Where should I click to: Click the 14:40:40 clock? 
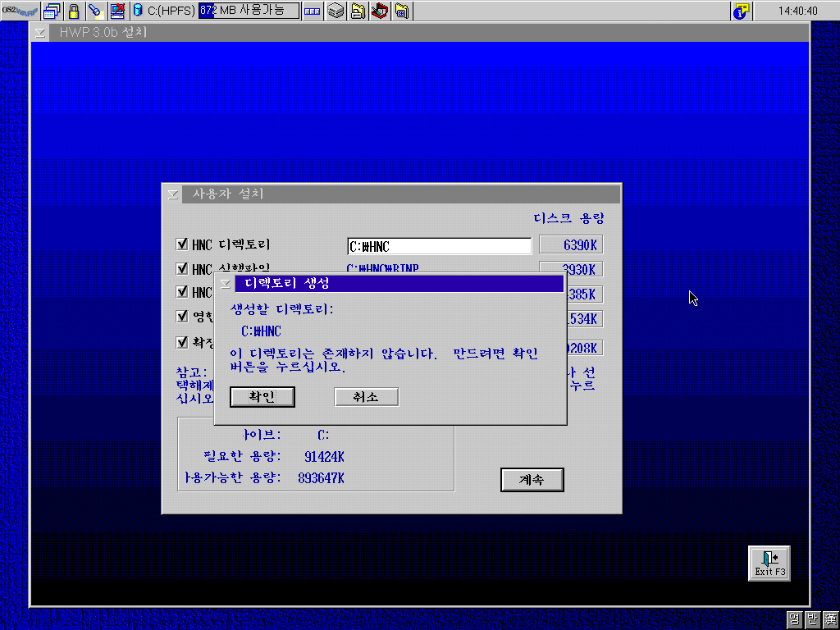[797, 11]
